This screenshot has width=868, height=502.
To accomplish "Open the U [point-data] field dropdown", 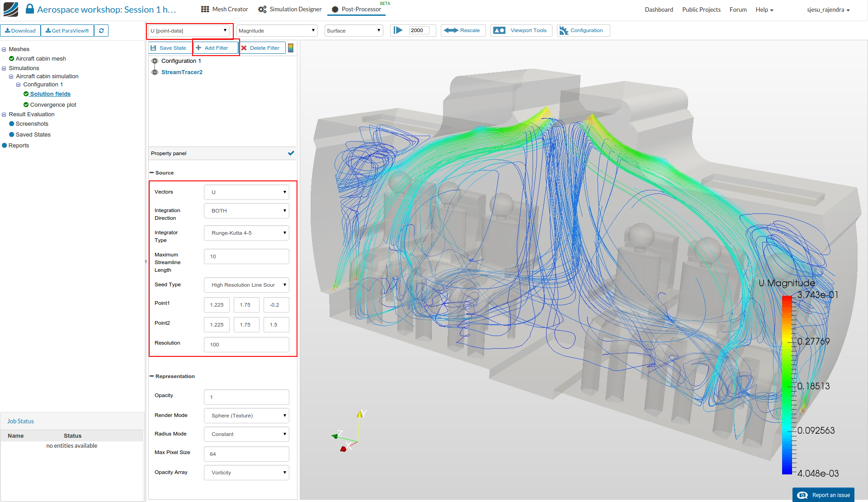I will tap(189, 31).
